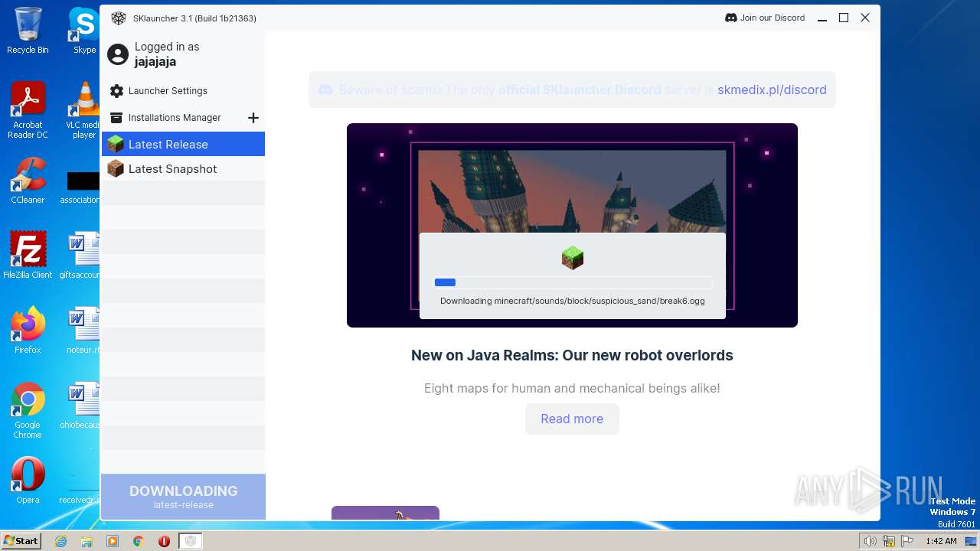Open Launcher Settings via the gear icon
Screen dimensions: 980x551
click(116, 91)
